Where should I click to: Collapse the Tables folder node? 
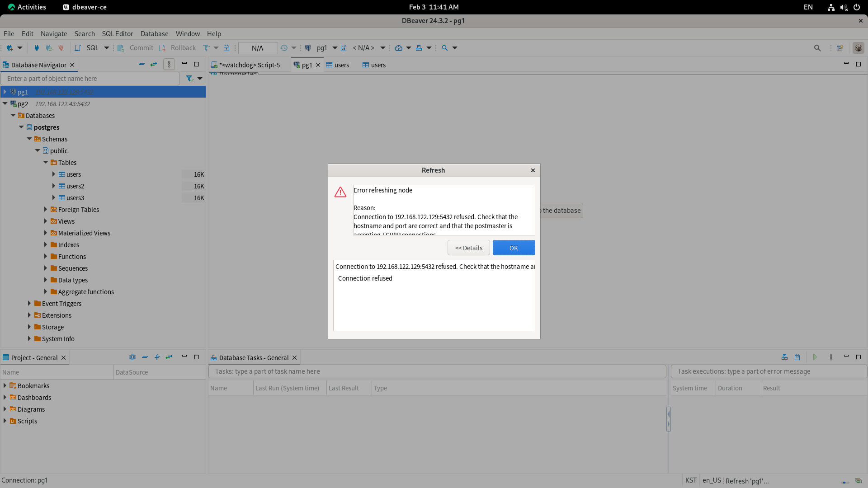pyautogui.click(x=46, y=163)
